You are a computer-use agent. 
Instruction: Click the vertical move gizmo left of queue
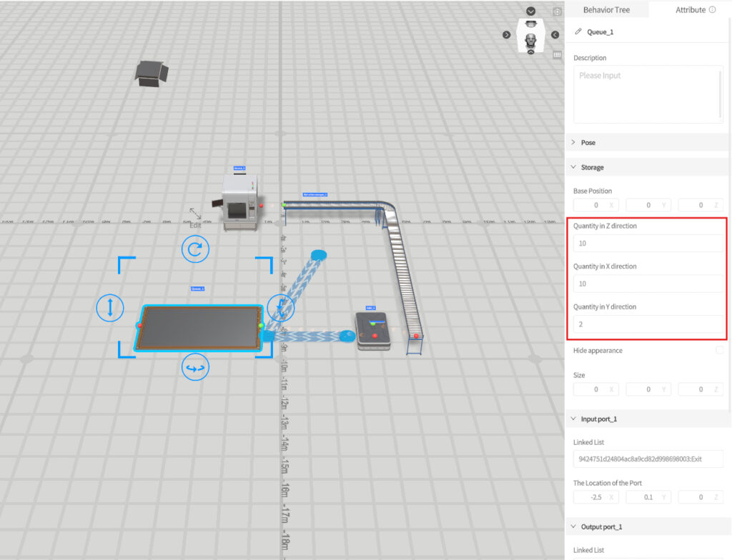109,308
